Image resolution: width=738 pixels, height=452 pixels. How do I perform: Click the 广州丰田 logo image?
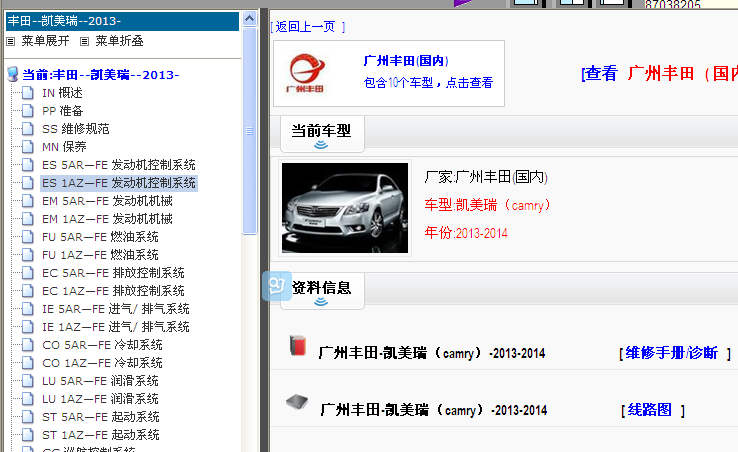point(306,73)
